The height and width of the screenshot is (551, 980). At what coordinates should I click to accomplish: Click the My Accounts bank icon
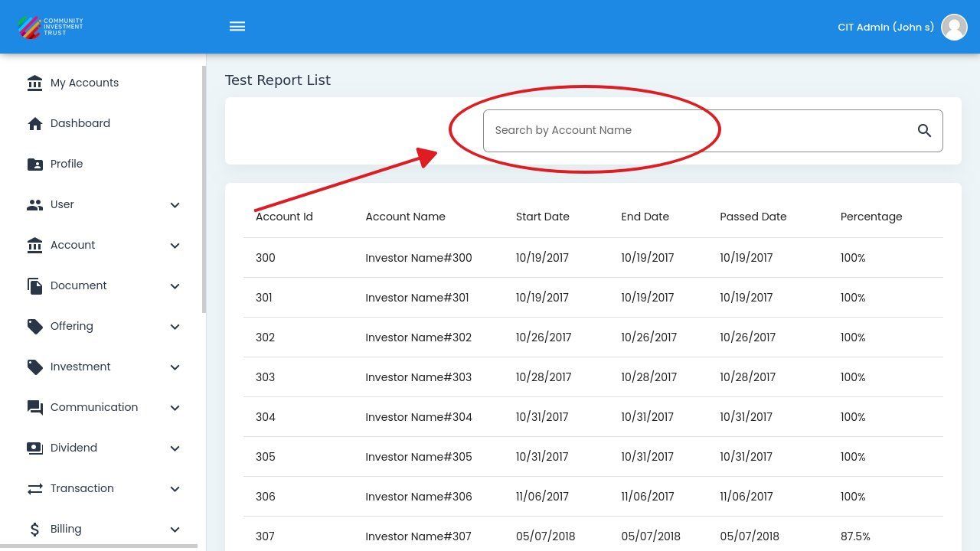[35, 83]
